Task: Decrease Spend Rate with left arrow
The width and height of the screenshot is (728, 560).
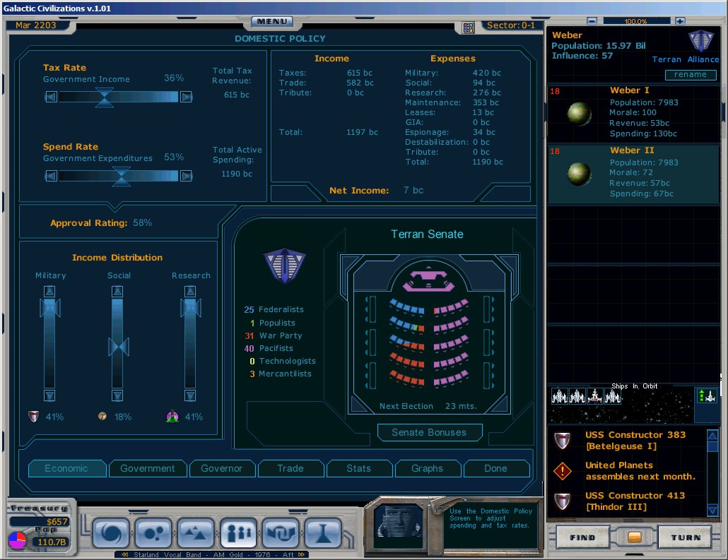Action: [51, 176]
